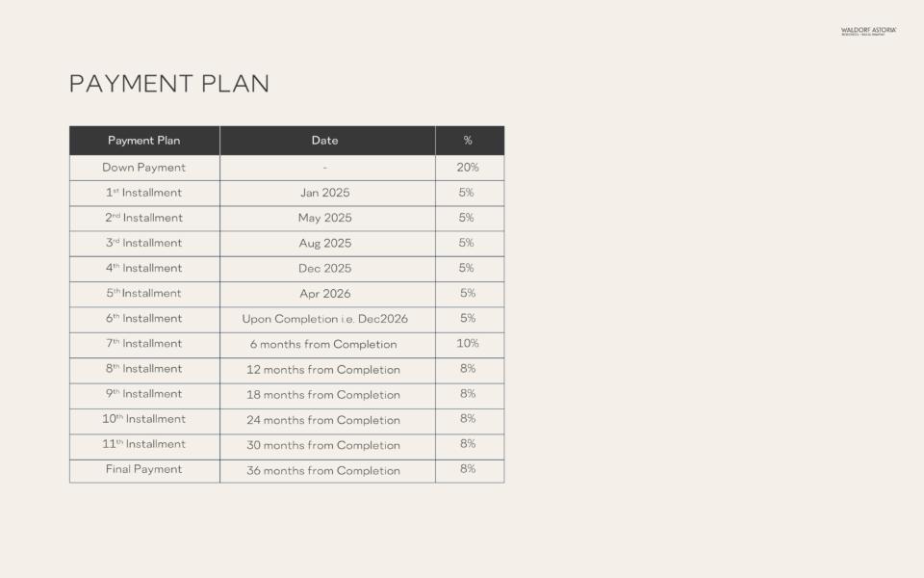
Task: Click the 9th Installment row label
Action: coord(144,394)
